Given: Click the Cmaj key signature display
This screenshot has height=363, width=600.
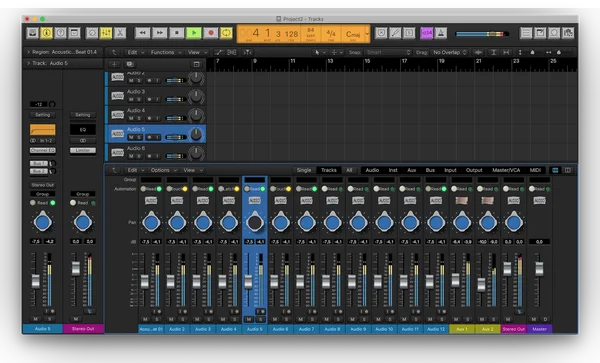Looking at the screenshot, I should pos(353,34).
